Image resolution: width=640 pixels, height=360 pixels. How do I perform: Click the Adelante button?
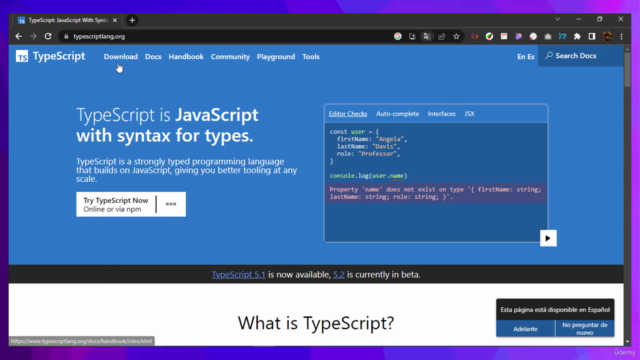pyautogui.click(x=525, y=329)
